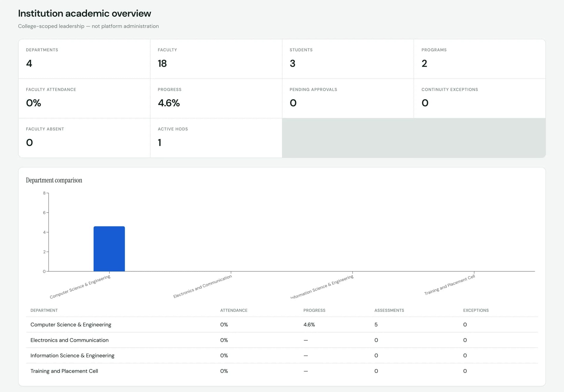Click the y-axis label 4 on the chart

point(44,232)
